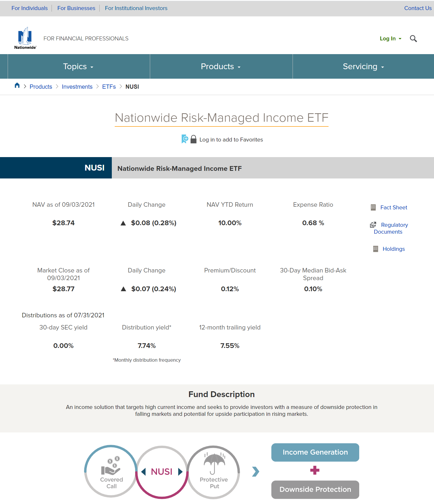Screen dimensions: 434x504
Task: Click the Income Generation button
Action: pyautogui.click(x=315, y=452)
